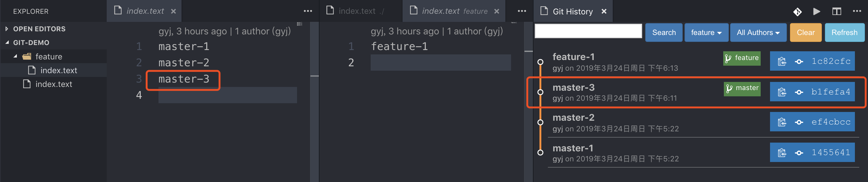
Task: Click the commit node icon for hash 1455641
Action: click(x=799, y=153)
